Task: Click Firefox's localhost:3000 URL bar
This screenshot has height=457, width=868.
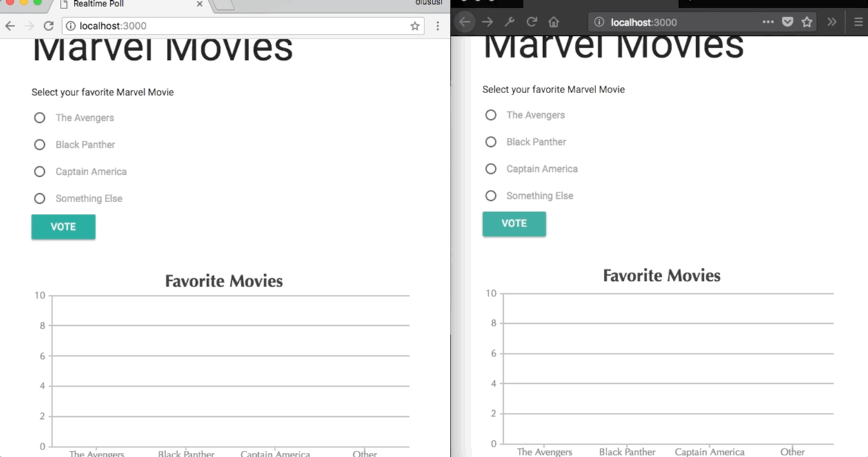Action: [x=703, y=22]
